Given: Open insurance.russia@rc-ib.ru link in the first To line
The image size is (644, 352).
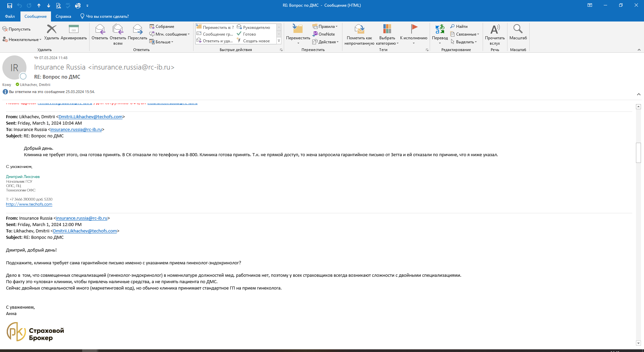Looking at the screenshot, I should click(x=76, y=129).
